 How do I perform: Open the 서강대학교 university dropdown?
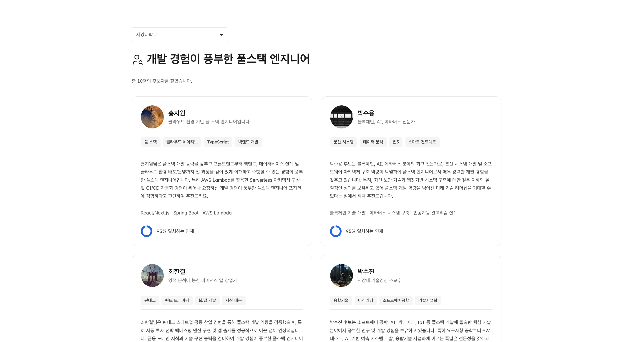pyautogui.click(x=180, y=35)
